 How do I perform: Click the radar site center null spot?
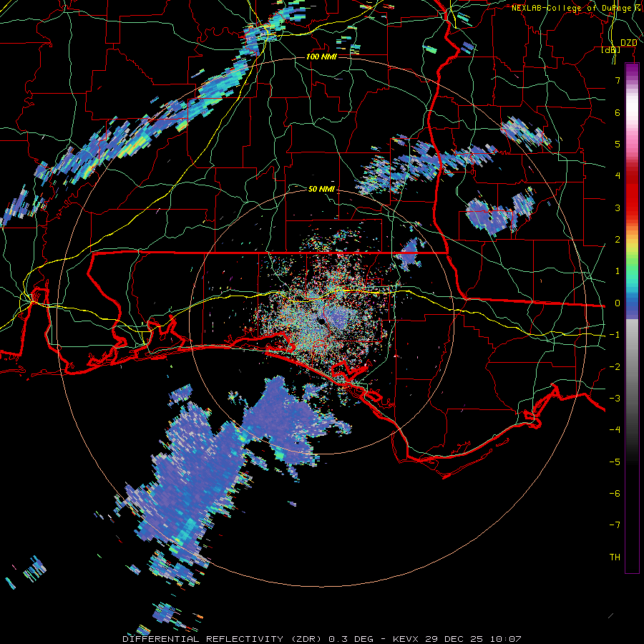pyautogui.click(x=321, y=321)
